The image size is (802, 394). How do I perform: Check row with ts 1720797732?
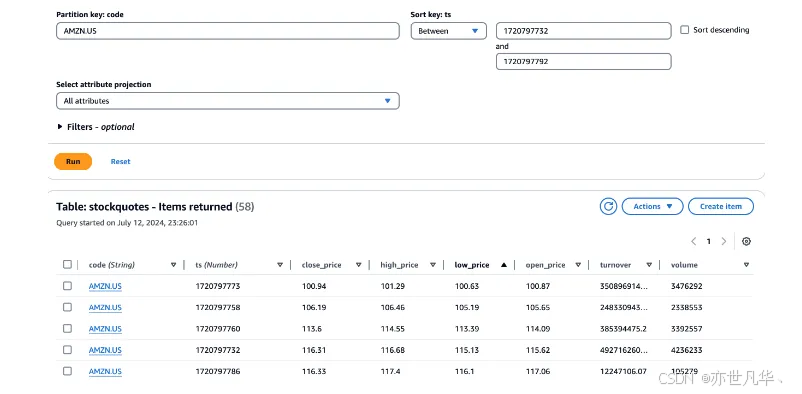pyautogui.click(x=68, y=349)
